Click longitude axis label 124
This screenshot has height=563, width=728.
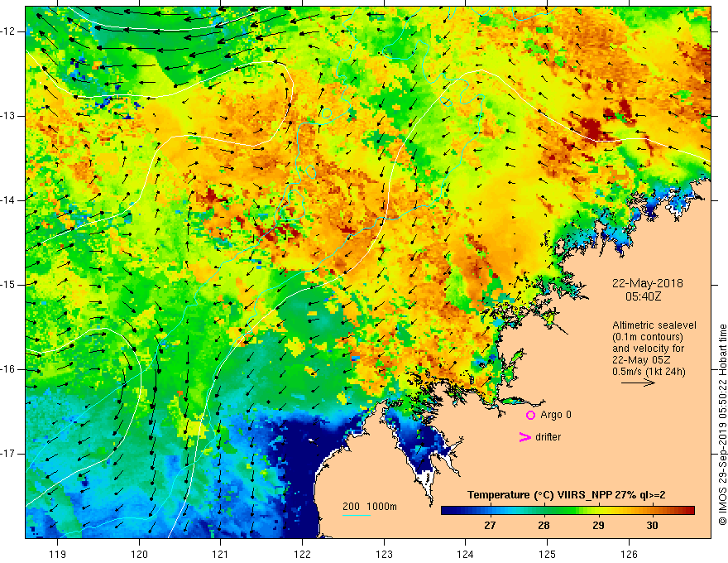coord(465,554)
